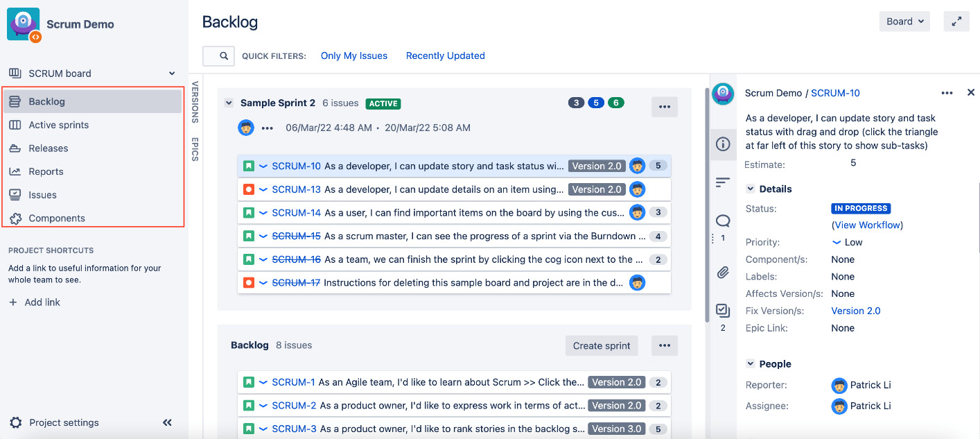Open the View Workflow link for status
980x439 pixels.
click(x=866, y=224)
